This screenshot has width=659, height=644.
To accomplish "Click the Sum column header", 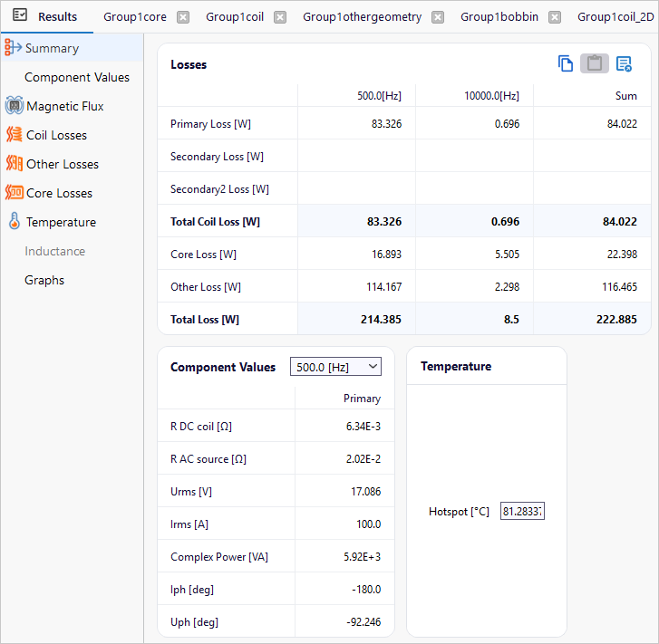I will (x=625, y=96).
